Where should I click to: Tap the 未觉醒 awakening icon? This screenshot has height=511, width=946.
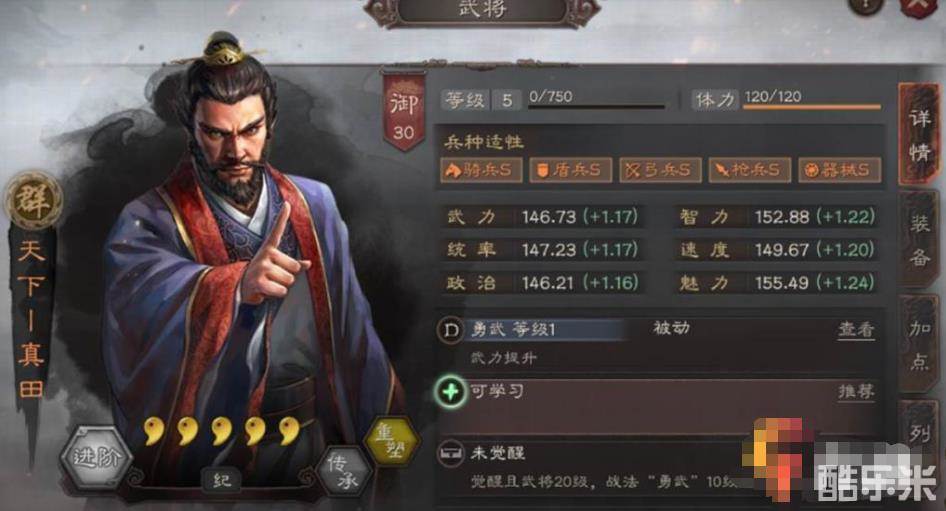[451, 452]
